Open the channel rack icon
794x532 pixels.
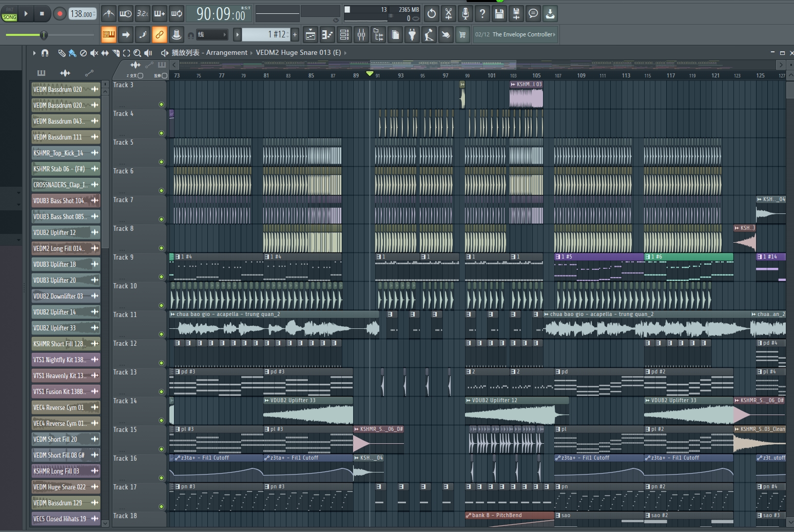344,35
